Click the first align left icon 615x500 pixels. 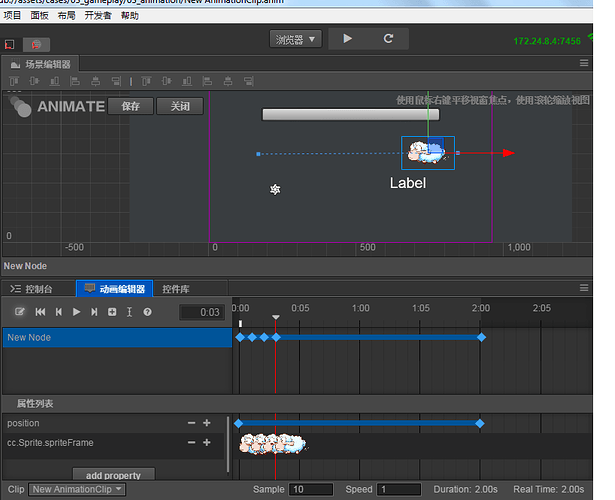tap(75, 81)
